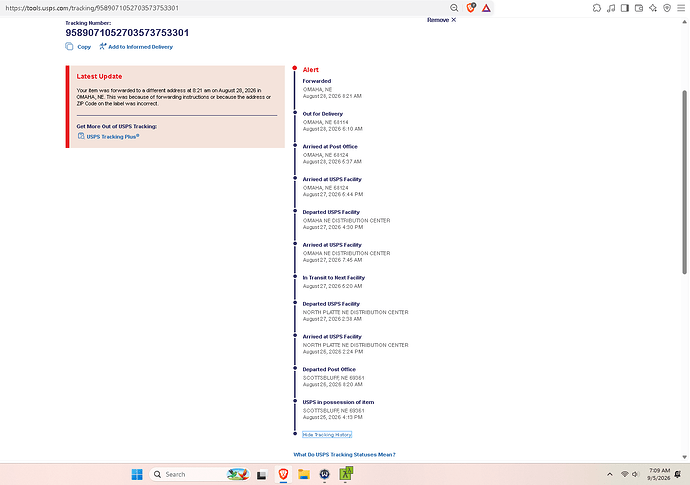
Task: Open the media control music note icon
Action: (x=611, y=8)
